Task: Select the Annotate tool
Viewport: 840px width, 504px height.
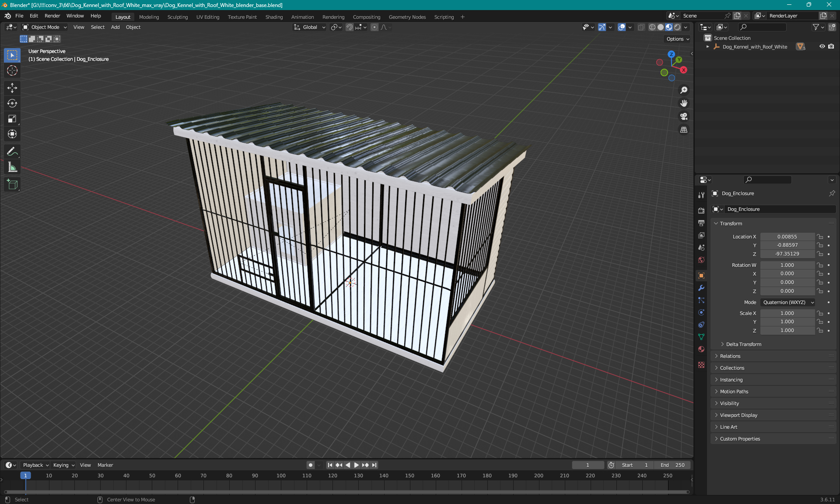Action: click(12, 151)
